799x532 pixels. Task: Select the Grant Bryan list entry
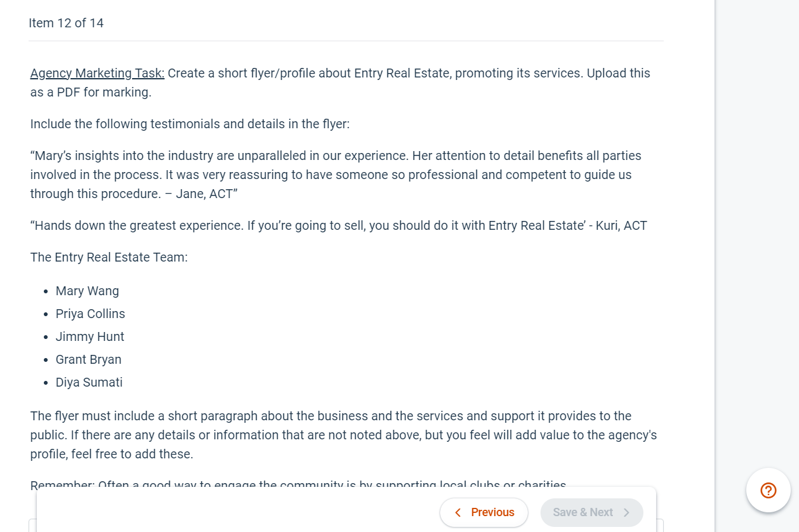[88, 359]
